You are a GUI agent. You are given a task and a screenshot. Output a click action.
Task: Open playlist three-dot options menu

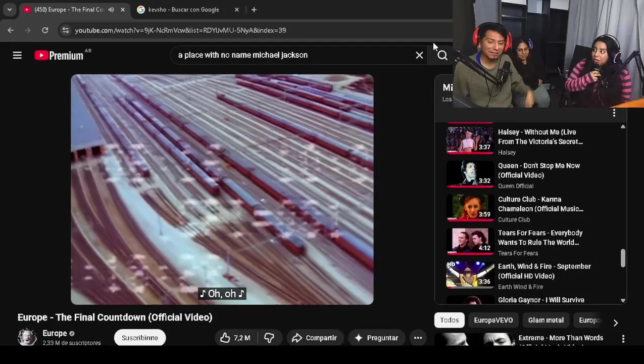pyautogui.click(x=614, y=113)
